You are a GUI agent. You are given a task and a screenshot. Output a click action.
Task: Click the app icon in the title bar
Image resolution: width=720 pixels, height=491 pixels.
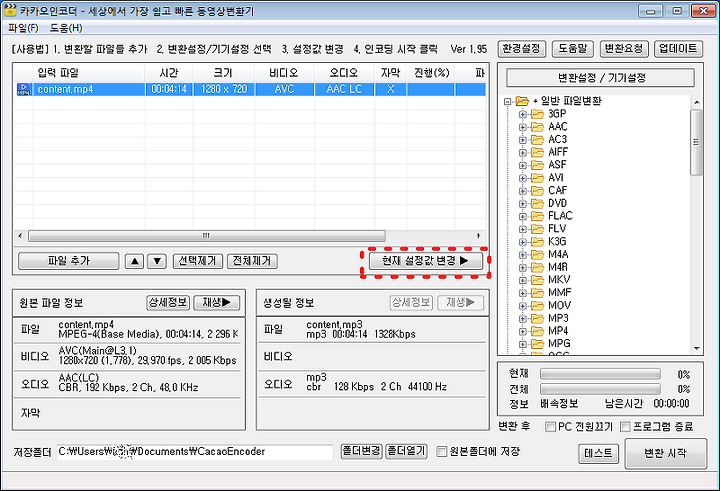[x=9, y=9]
